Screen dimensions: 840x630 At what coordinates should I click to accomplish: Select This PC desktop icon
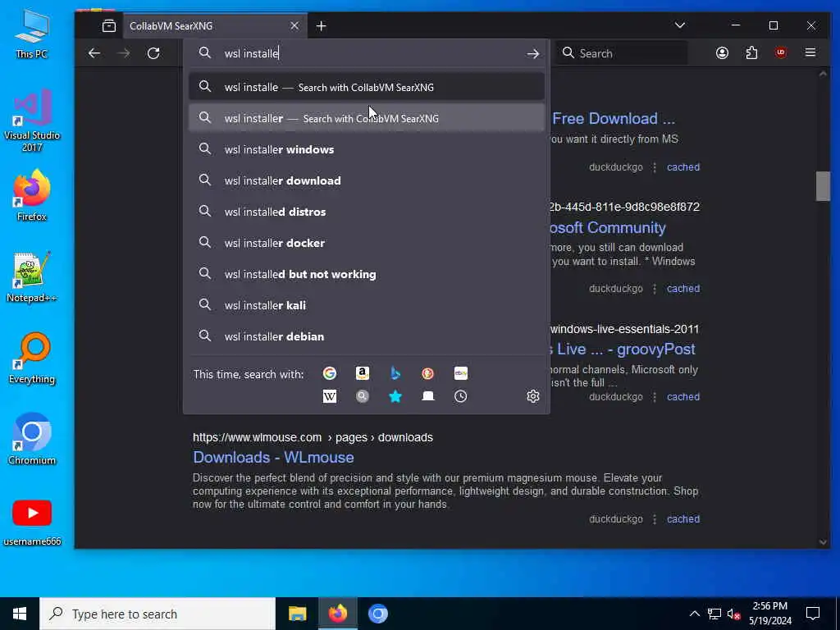pos(32,34)
